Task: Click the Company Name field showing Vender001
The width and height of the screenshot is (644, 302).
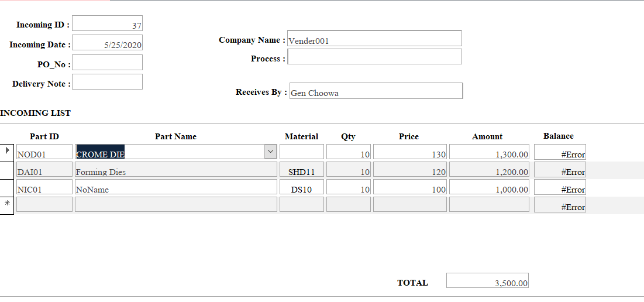Action: click(374, 39)
